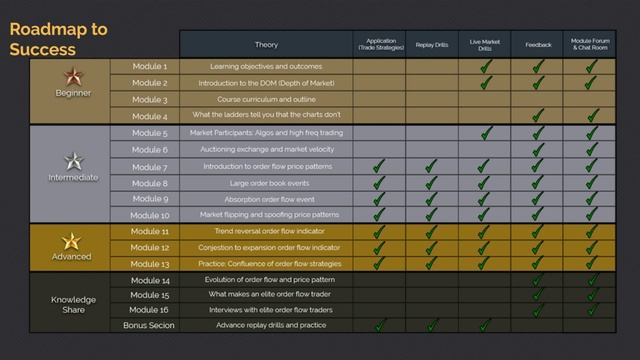Image resolution: width=640 pixels, height=360 pixels.
Task: Select the Advanced level label
Action: tap(71, 257)
